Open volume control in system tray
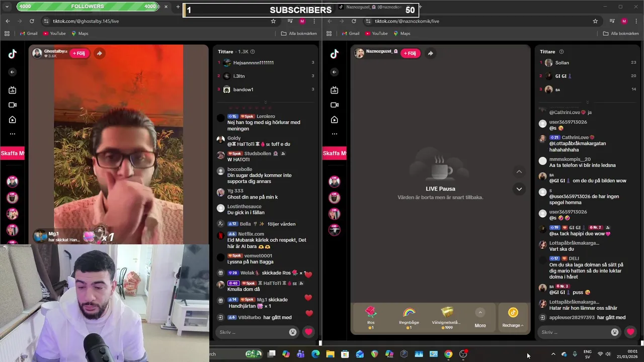This screenshot has width=644, height=362. (608, 354)
